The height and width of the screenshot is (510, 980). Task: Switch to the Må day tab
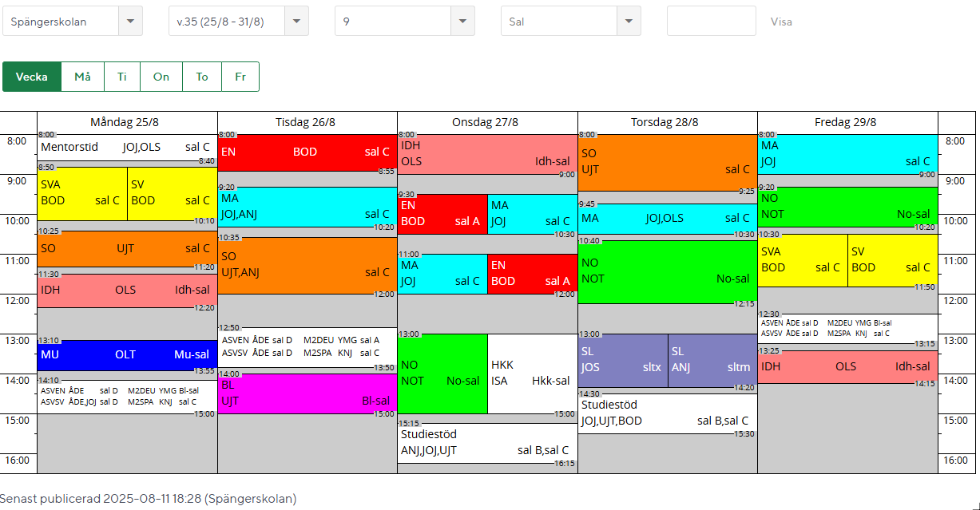pos(82,77)
